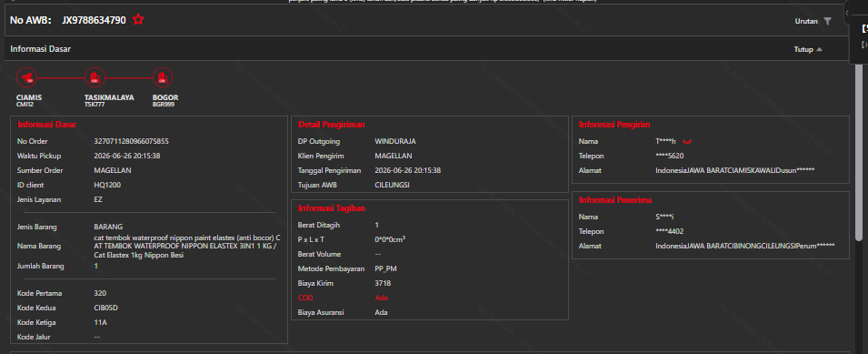Click the Kode Kedua value CIB05D
This screenshot has height=354, width=868.
[105, 308]
